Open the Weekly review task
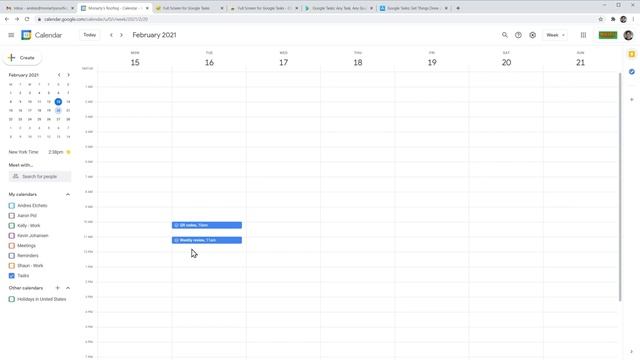The image size is (640, 360). click(207, 240)
